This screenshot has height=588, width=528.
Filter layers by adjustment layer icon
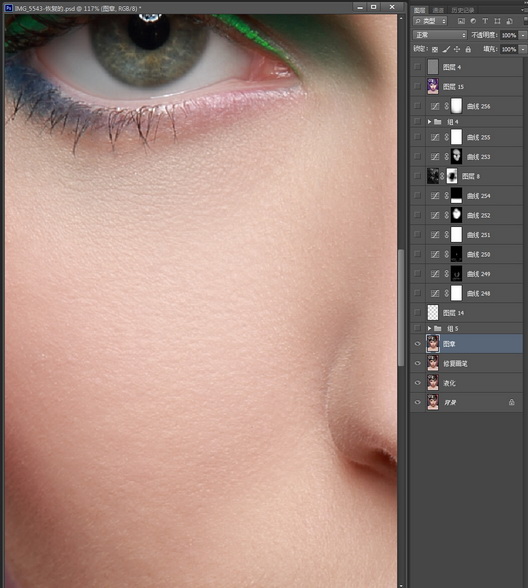(x=473, y=21)
